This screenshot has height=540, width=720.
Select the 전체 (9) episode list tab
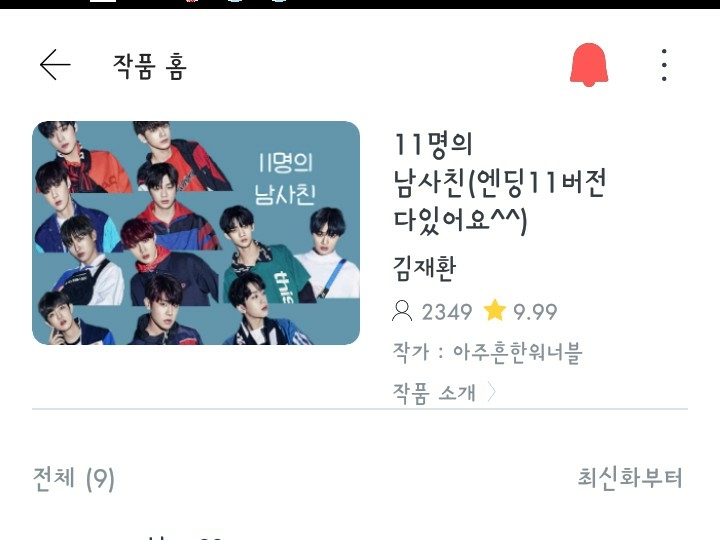(x=73, y=478)
